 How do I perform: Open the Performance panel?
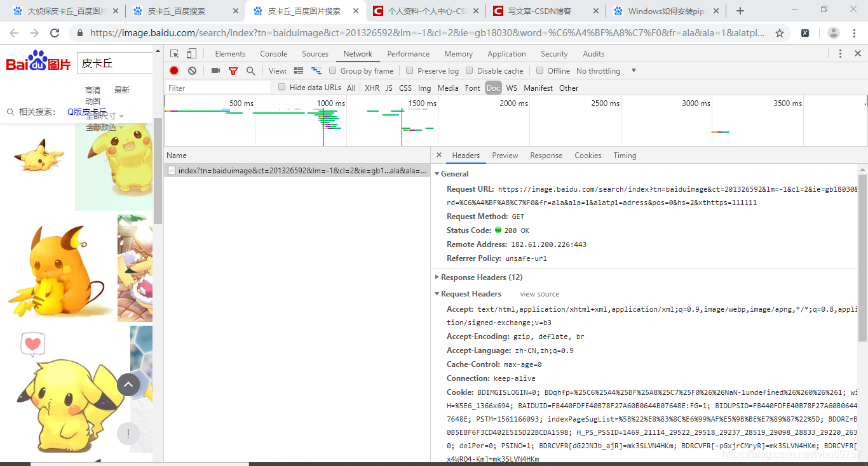click(x=409, y=54)
